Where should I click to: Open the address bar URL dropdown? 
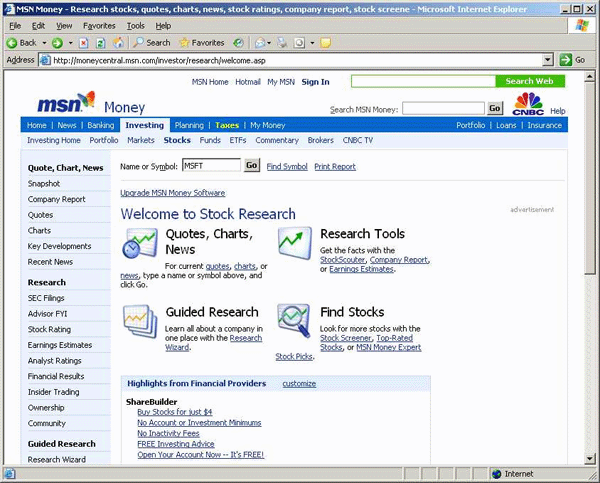(x=549, y=60)
